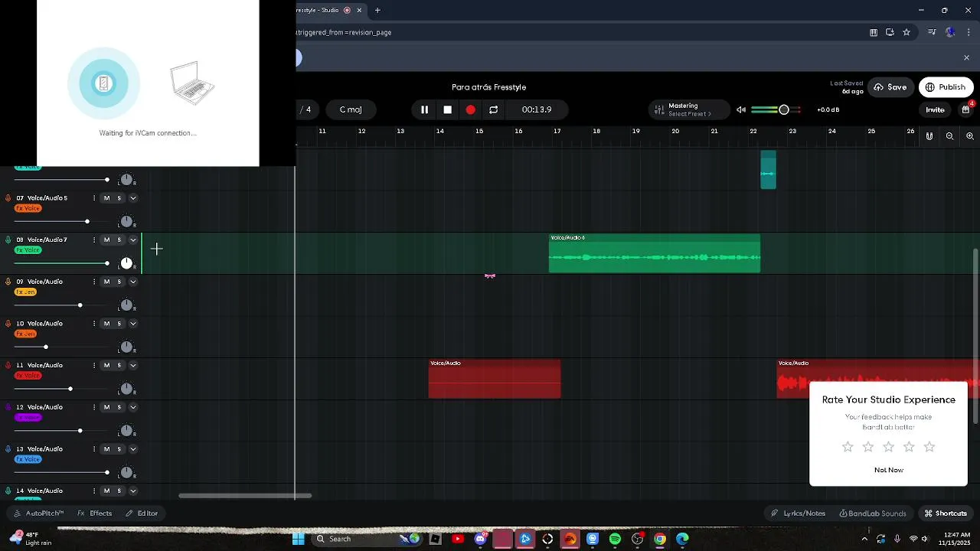Adjust the master volume slider knob

click(x=784, y=109)
